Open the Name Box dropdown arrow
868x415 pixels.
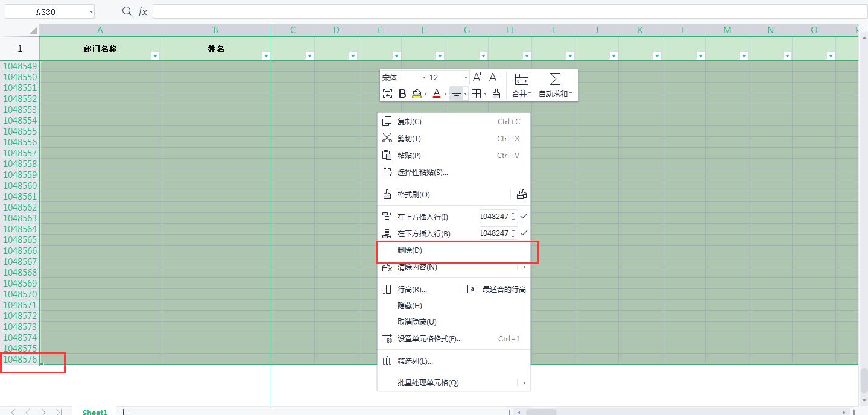(x=91, y=11)
